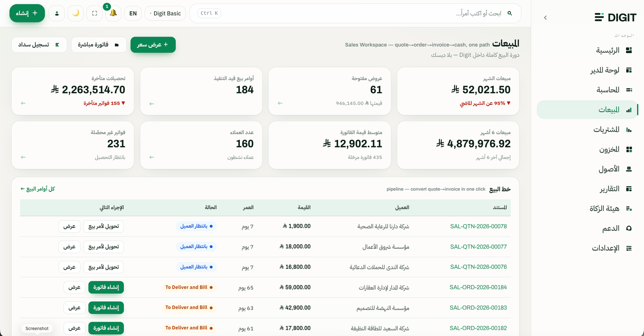The width and height of the screenshot is (644, 336).
Task: Switch language with EN button
Action: [x=133, y=13]
